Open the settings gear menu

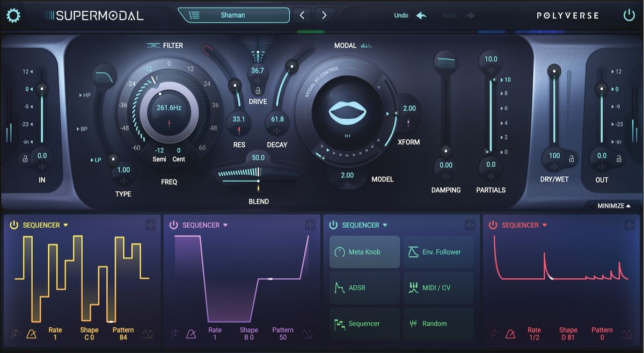point(13,15)
